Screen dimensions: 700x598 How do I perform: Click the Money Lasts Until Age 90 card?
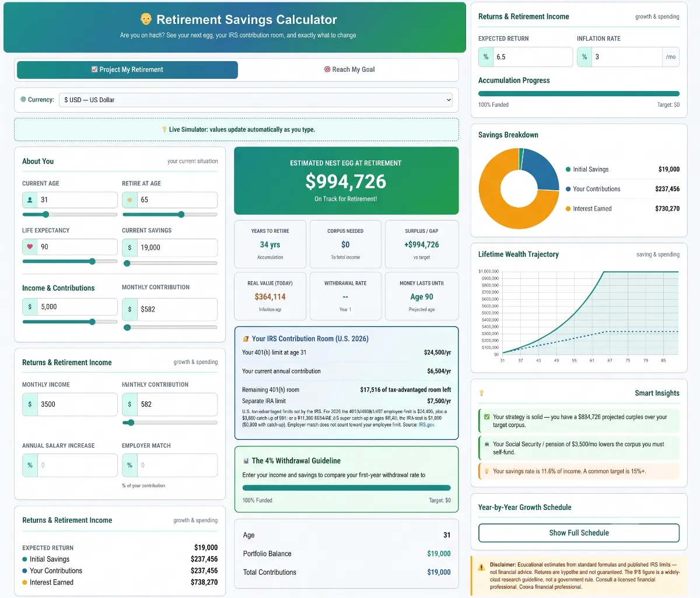(422, 296)
